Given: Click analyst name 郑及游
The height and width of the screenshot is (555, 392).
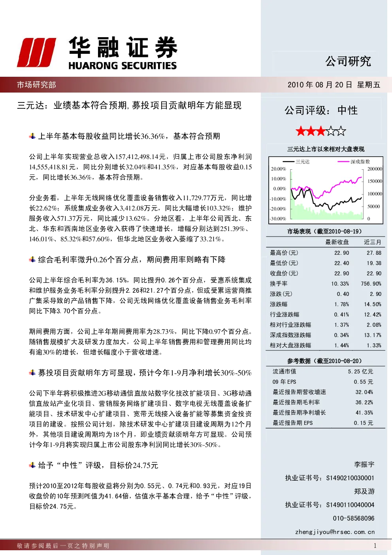Looking at the screenshot, I should tap(364, 491).
